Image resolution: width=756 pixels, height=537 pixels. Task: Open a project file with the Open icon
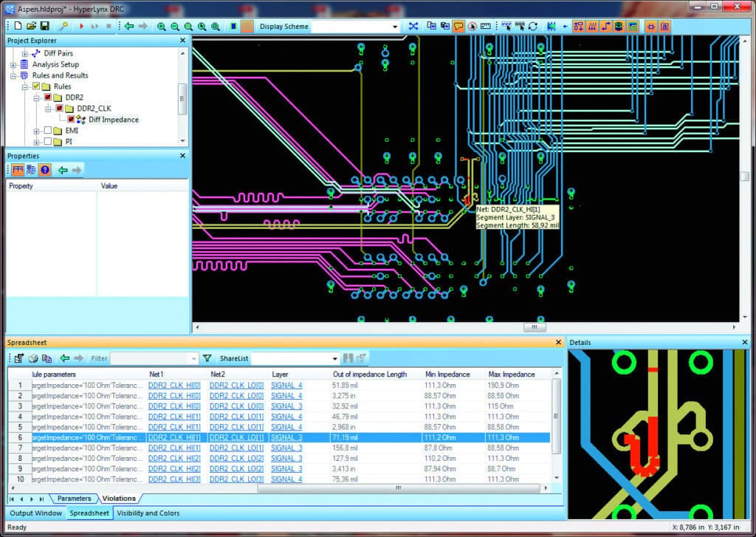pos(30,27)
